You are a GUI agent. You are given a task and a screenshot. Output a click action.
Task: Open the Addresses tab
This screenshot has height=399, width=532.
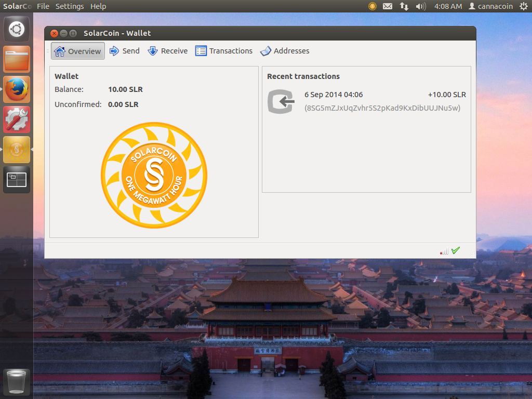pos(285,51)
